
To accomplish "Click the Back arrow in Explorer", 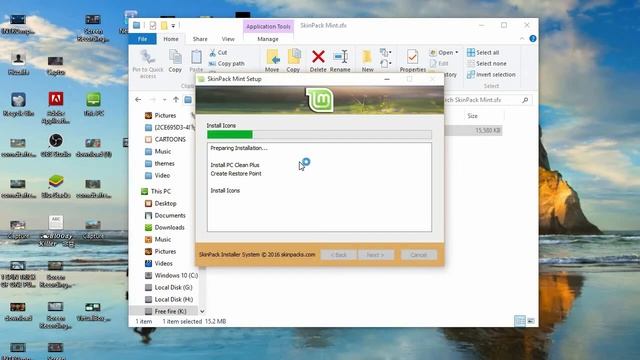I will click(x=138, y=100).
